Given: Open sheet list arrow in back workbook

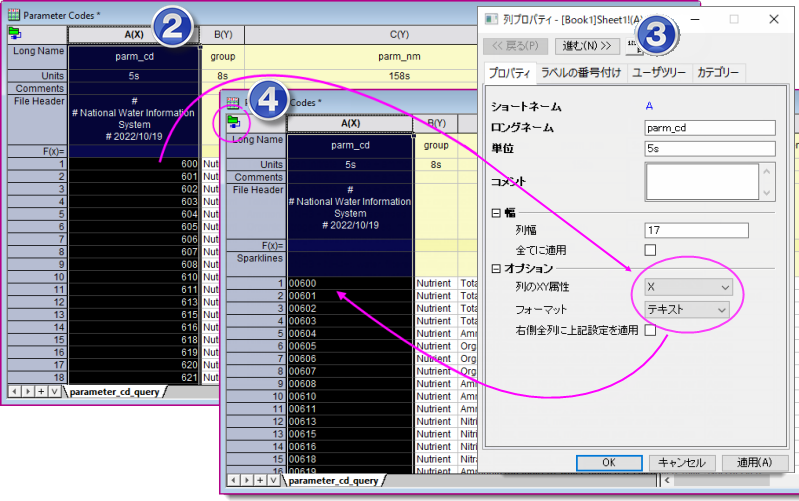Looking at the screenshot, I should coord(54,391).
